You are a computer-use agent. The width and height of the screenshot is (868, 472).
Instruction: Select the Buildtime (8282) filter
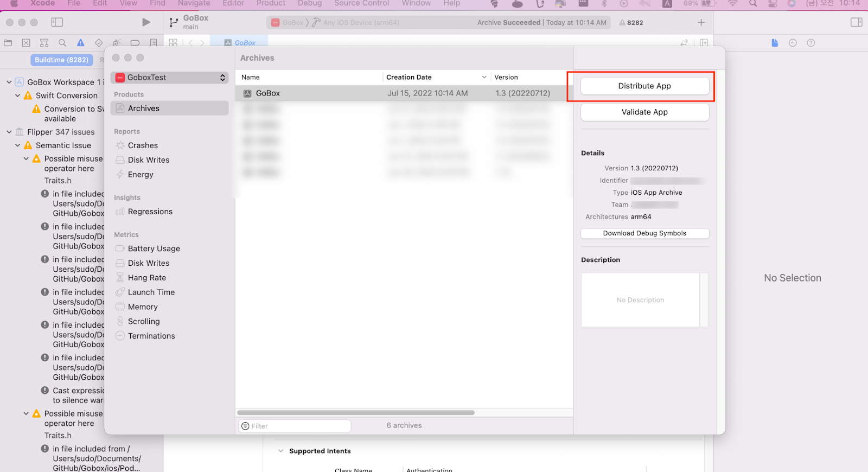[61, 60]
